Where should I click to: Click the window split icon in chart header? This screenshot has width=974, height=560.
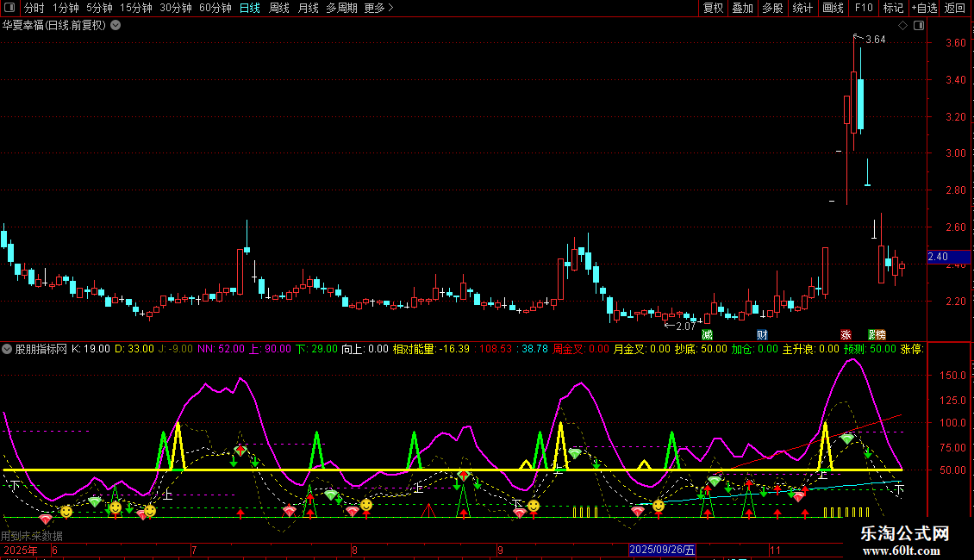[x=920, y=26]
